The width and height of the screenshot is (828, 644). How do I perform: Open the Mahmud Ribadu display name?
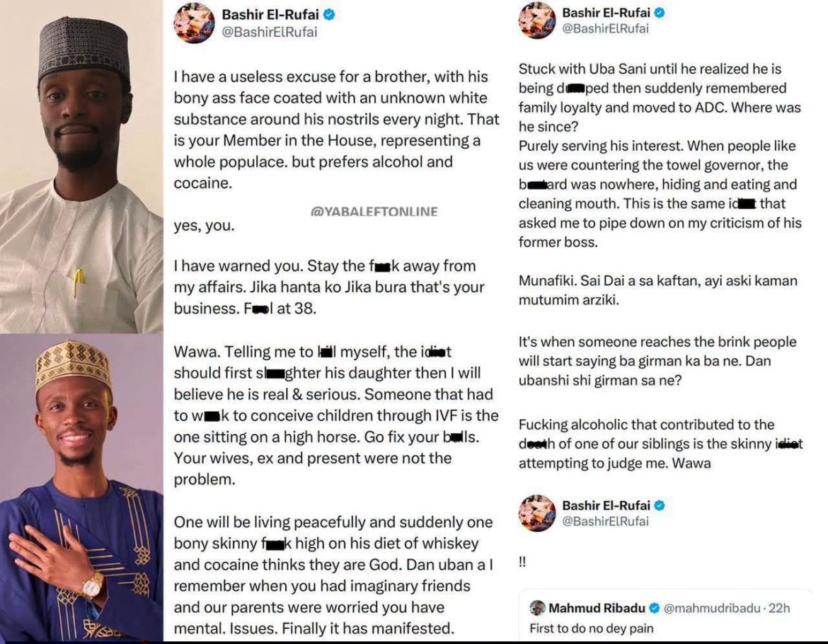(x=597, y=608)
